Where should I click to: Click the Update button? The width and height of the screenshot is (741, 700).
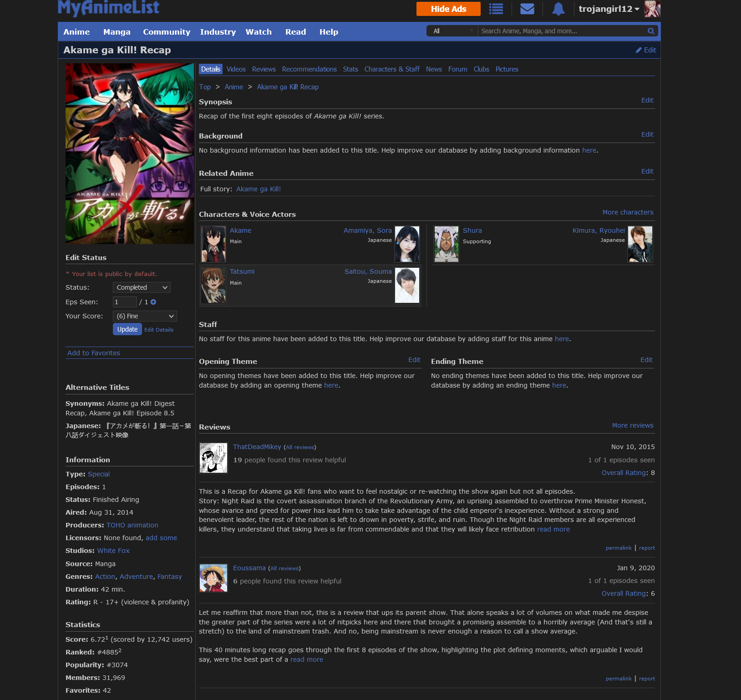click(127, 329)
